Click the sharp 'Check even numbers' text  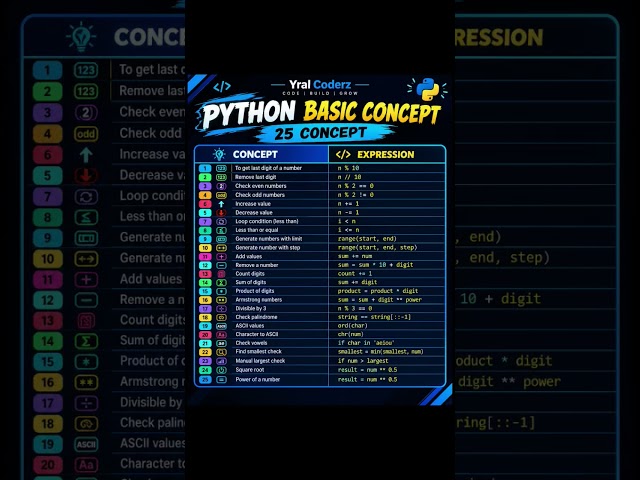260,186
